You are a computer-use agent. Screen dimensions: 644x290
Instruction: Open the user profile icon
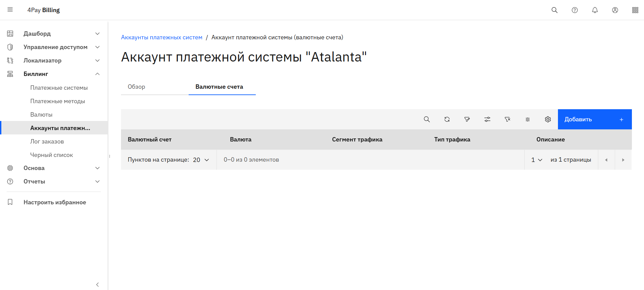[615, 10]
